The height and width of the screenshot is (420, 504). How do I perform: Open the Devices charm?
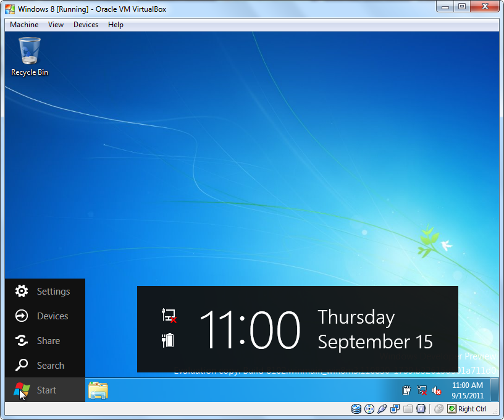[x=45, y=316]
